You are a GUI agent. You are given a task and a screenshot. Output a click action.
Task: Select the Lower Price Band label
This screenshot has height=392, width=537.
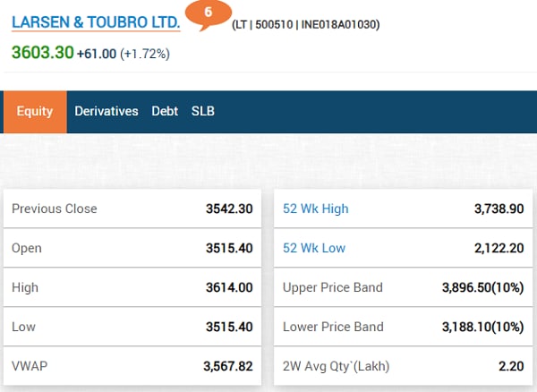click(333, 327)
